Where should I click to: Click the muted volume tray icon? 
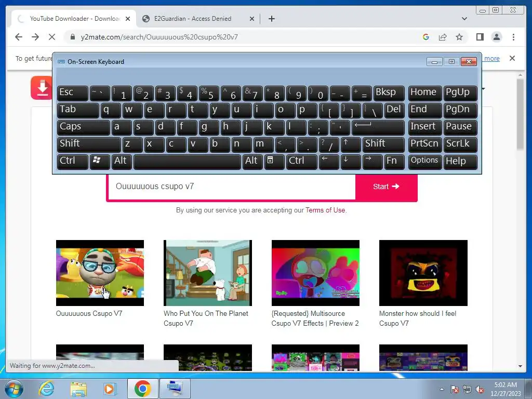(480, 390)
